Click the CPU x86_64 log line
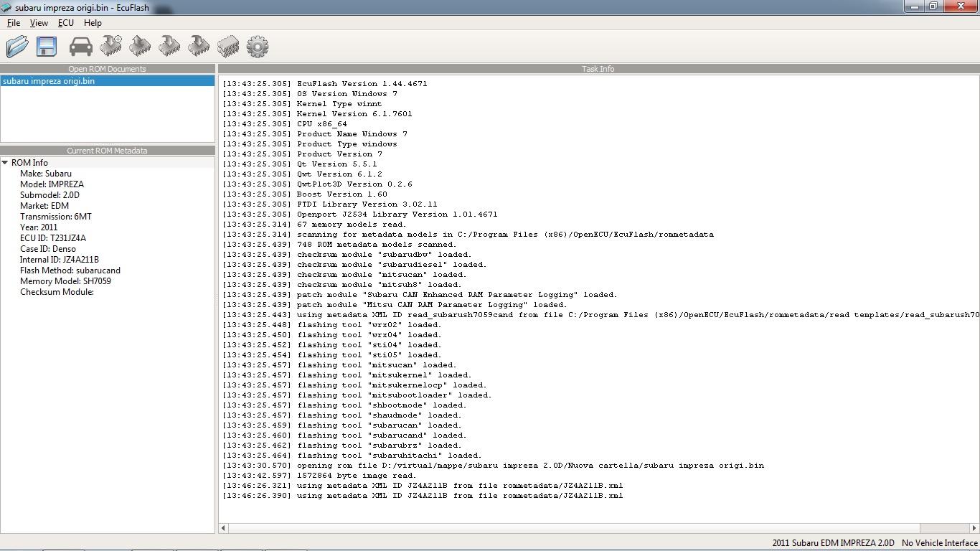The width and height of the screenshot is (980, 551). pyautogui.click(x=285, y=123)
